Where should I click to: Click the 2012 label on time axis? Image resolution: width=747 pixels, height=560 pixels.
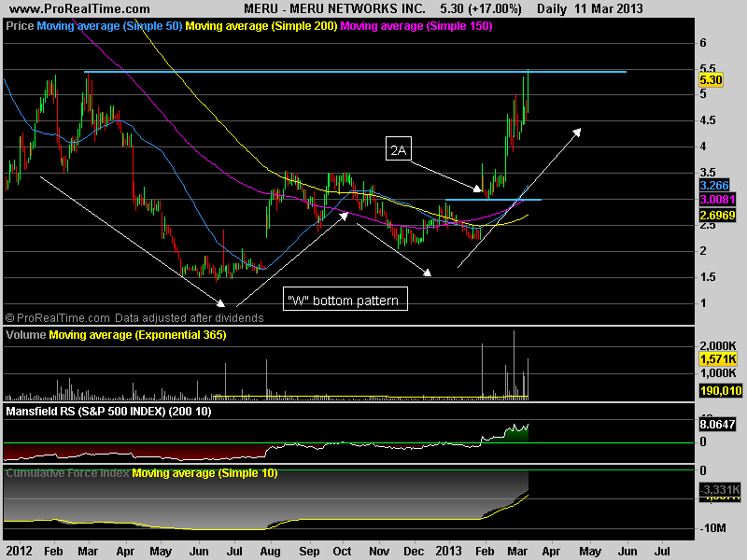point(19,551)
